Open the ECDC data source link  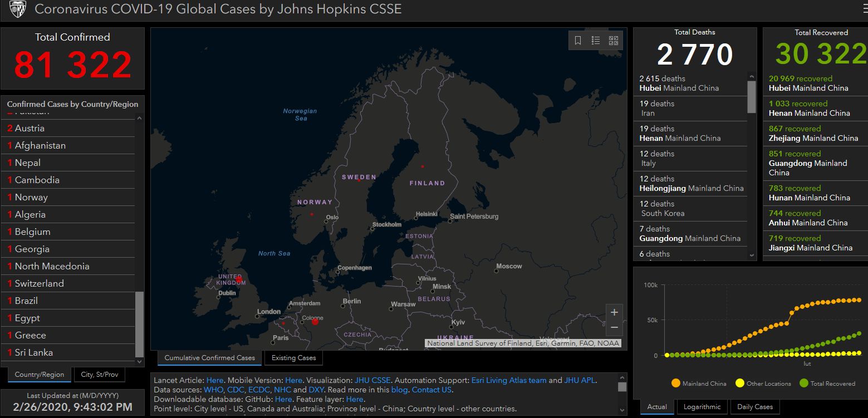click(x=259, y=390)
